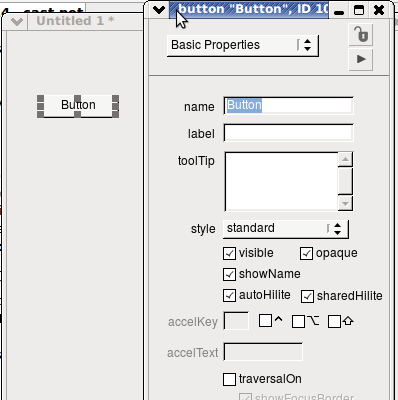Uncheck the visible checkbox
Screen dimensions: 398x400
click(229, 253)
